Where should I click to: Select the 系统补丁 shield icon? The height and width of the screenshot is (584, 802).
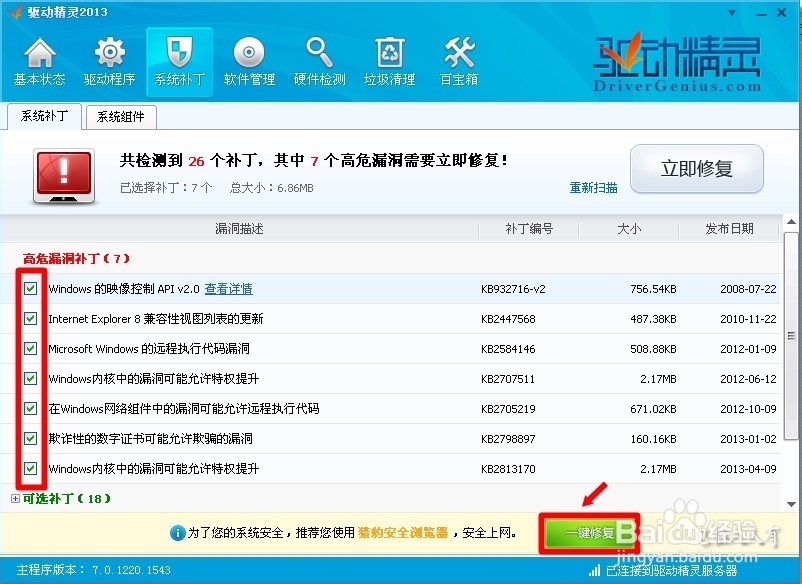pos(180,61)
